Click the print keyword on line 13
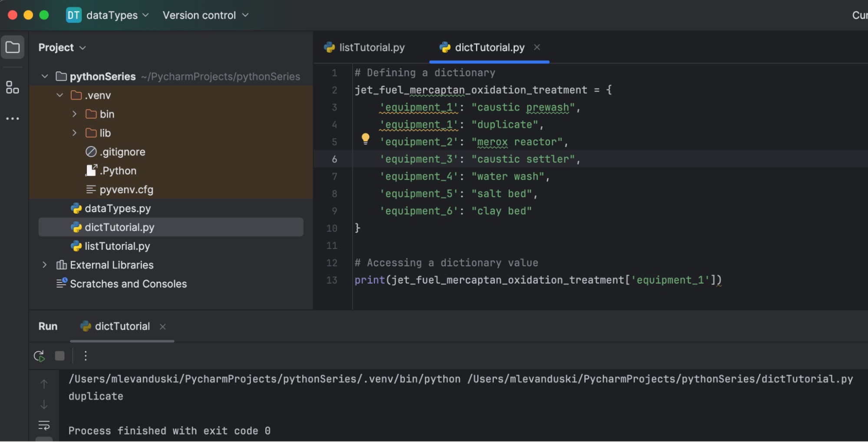868x442 pixels. point(370,280)
